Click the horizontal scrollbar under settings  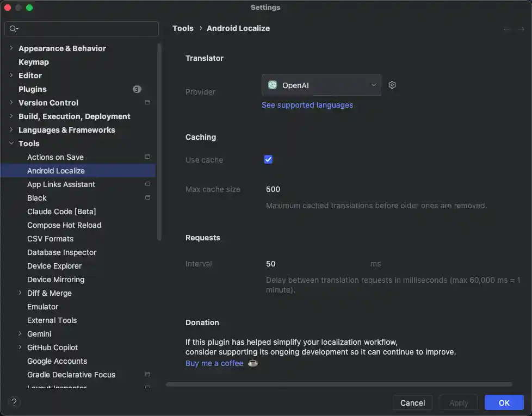point(338,384)
